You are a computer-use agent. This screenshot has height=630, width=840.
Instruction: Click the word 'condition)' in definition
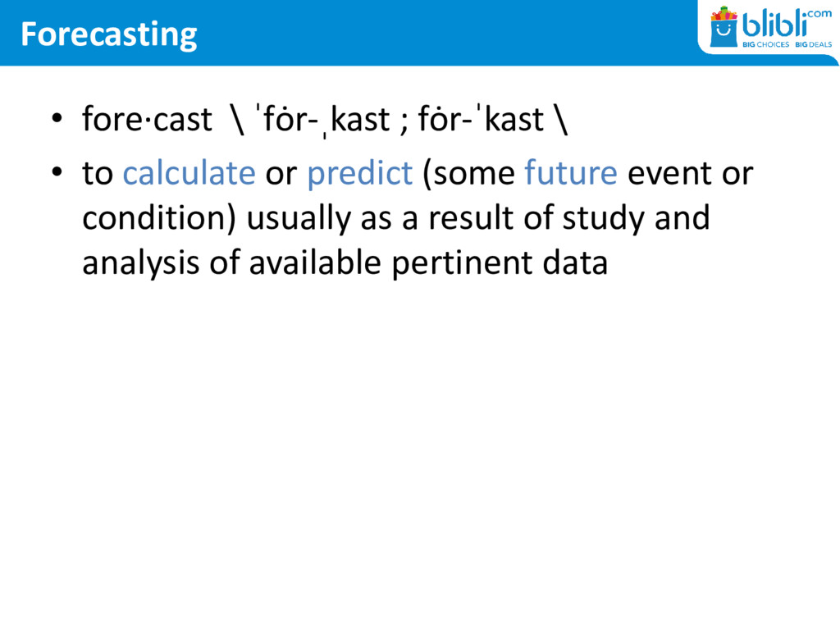click(159, 219)
